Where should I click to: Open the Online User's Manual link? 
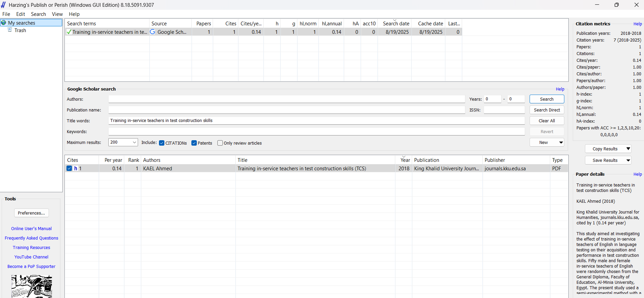[x=31, y=228]
